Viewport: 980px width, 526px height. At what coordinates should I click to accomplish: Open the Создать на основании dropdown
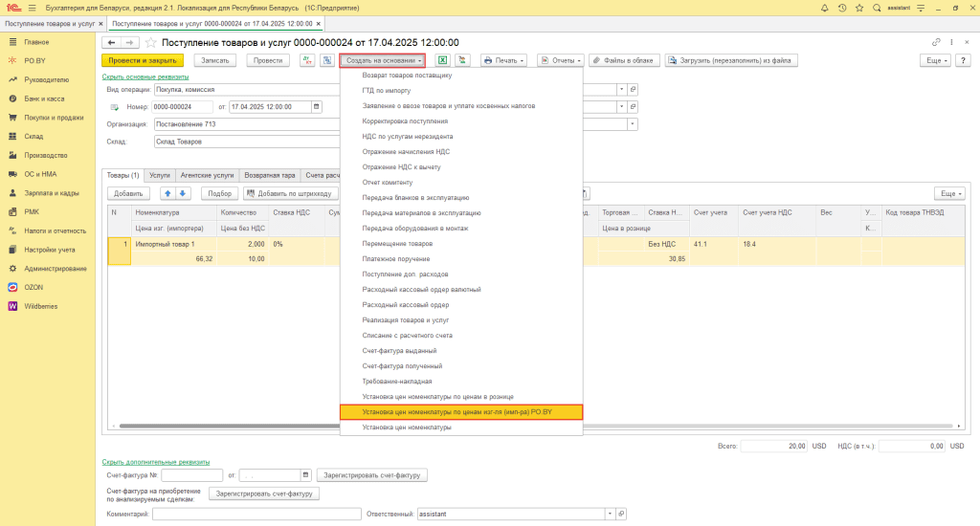click(x=383, y=60)
